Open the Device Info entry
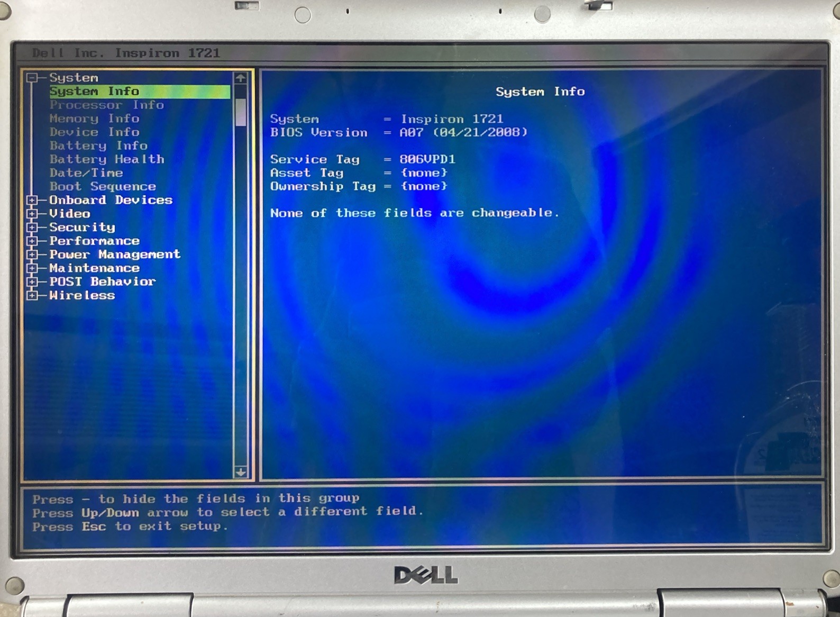Viewport: 840px width, 617px height. point(94,132)
